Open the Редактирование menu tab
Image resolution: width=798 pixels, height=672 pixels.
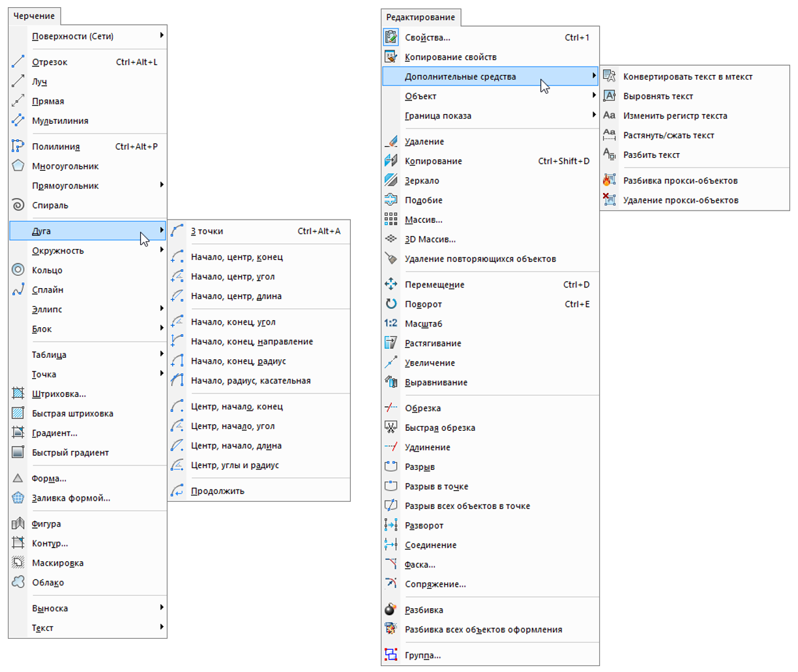(x=421, y=18)
